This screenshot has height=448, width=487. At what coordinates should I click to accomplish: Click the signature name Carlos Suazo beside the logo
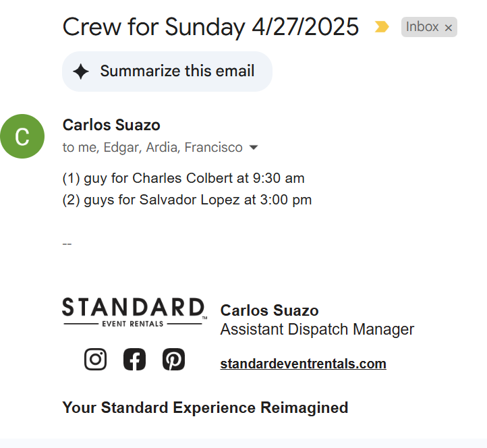[x=269, y=310]
